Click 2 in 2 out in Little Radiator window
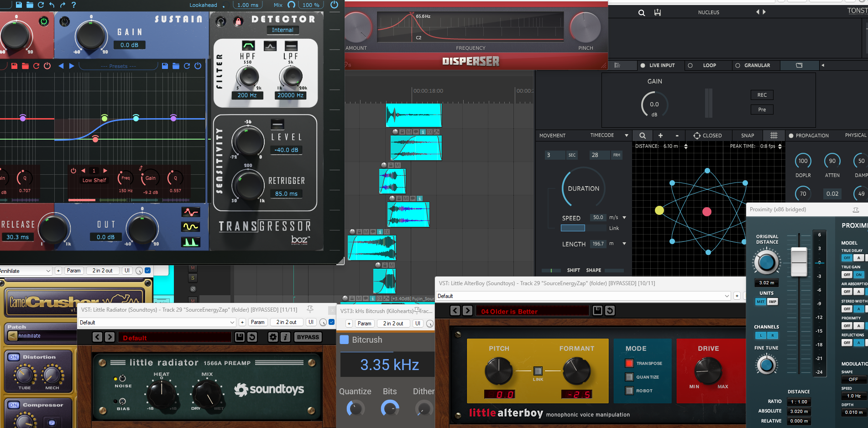The image size is (868, 428). [x=286, y=322]
